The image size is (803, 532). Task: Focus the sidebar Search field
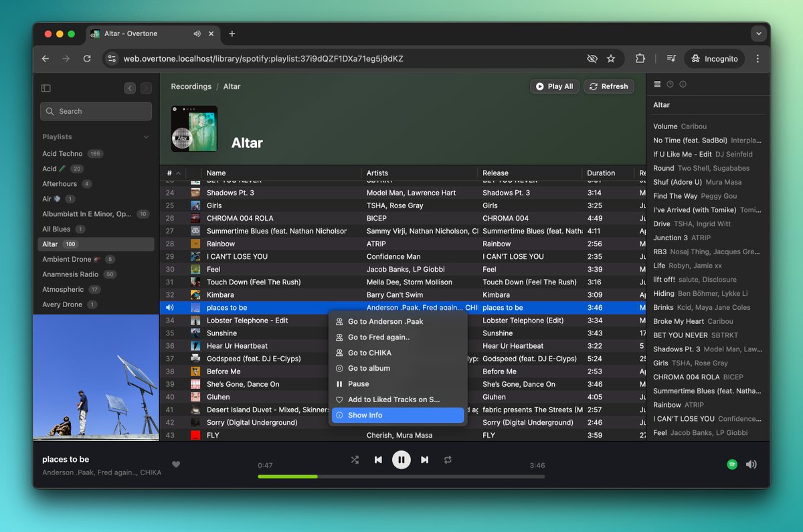96,111
